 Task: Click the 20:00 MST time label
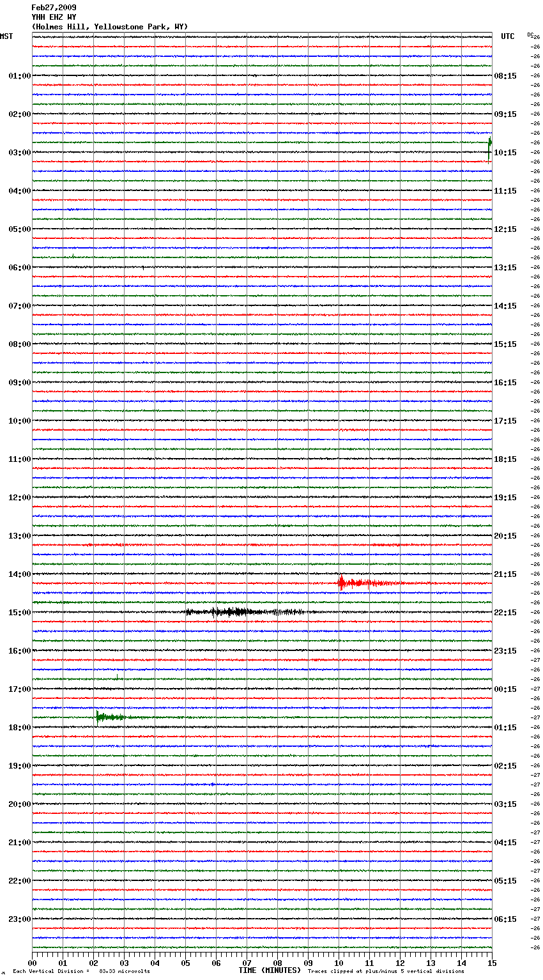point(20,804)
